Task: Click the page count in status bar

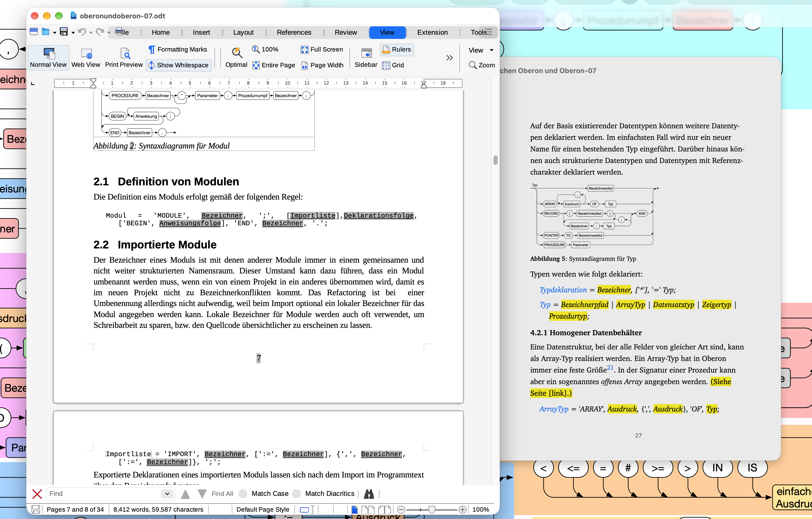Action: (x=75, y=509)
